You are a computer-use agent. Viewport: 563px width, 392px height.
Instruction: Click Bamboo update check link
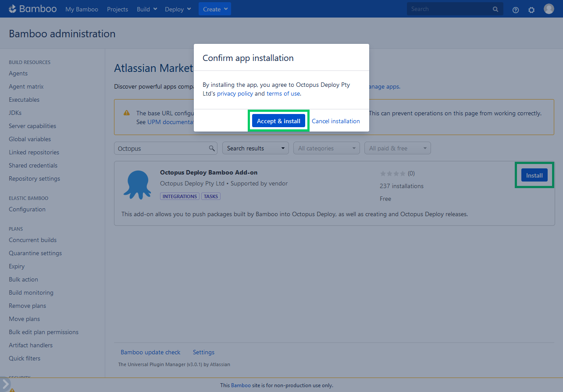150,352
